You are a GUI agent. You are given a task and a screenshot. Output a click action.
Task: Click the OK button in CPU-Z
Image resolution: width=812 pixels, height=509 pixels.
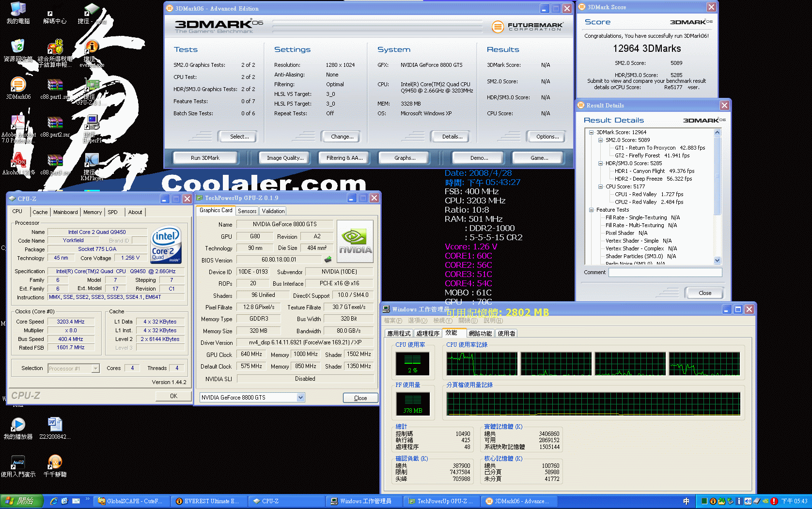click(173, 396)
